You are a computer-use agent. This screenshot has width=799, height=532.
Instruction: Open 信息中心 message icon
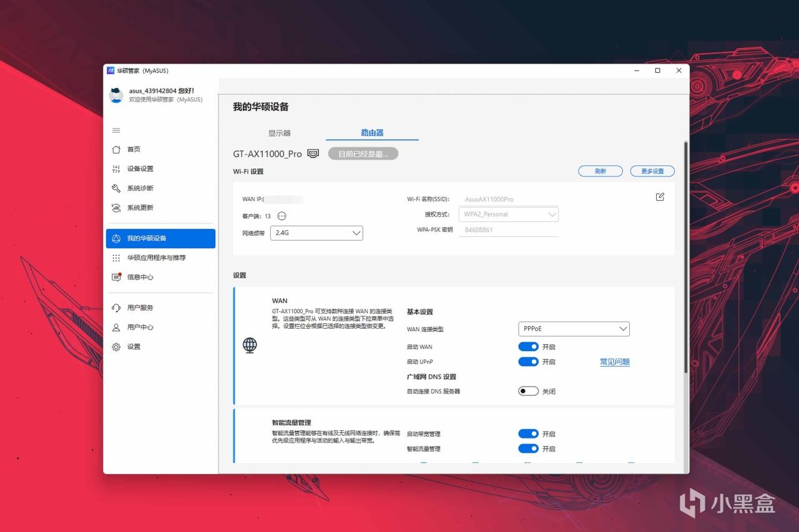click(x=116, y=277)
